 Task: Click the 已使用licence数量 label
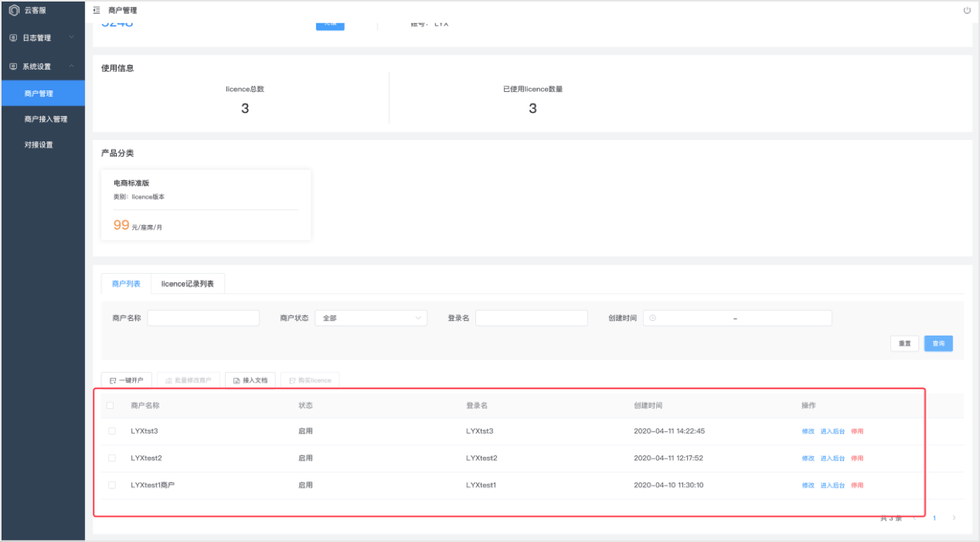pyautogui.click(x=533, y=89)
